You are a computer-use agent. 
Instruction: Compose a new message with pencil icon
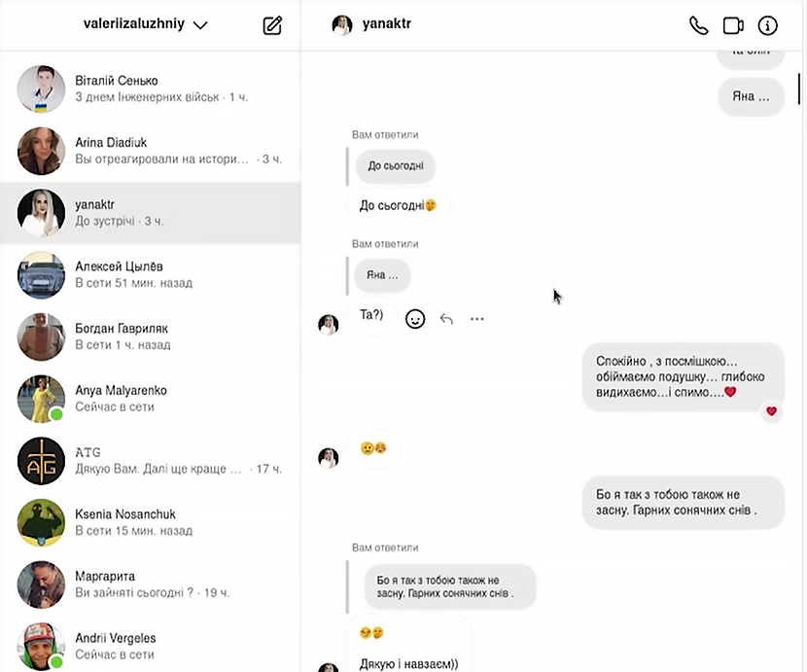[x=272, y=25]
